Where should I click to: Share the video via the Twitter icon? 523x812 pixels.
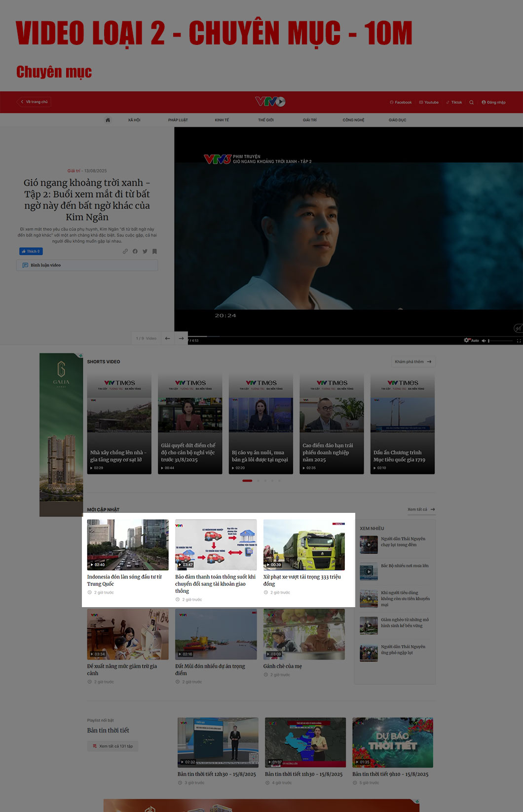[x=145, y=252]
